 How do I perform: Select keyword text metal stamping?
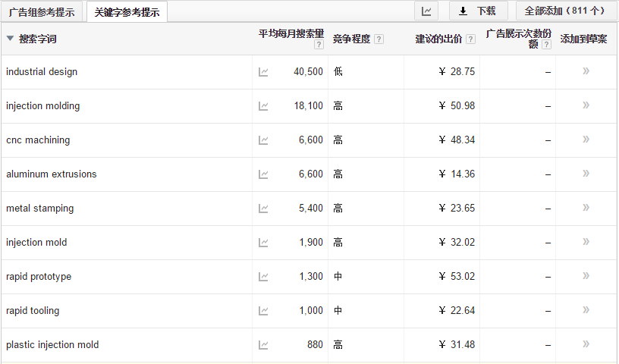point(40,208)
